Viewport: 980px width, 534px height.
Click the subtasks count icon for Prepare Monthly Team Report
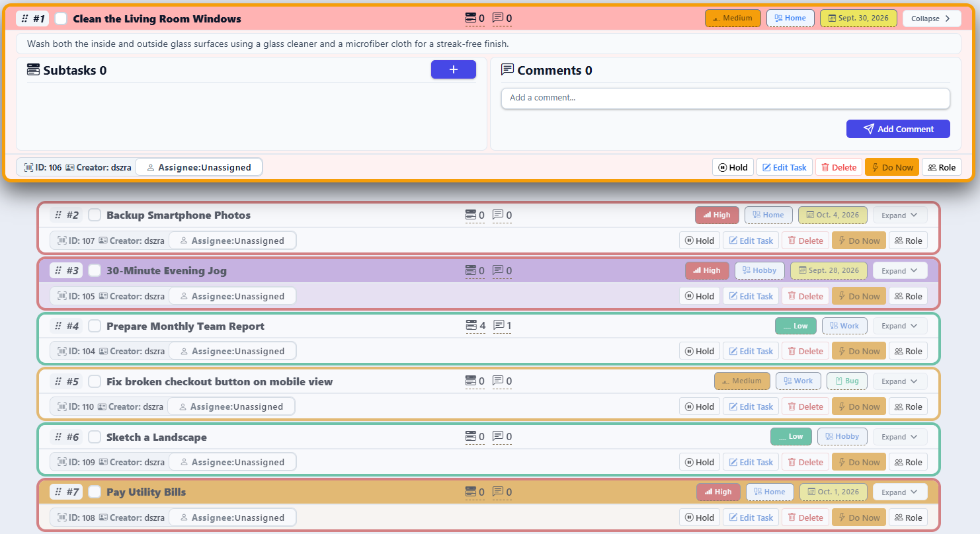point(471,325)
